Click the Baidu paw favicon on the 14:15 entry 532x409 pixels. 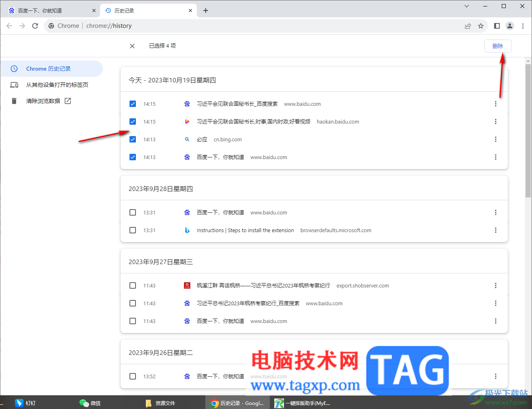[x=187, y=104]
